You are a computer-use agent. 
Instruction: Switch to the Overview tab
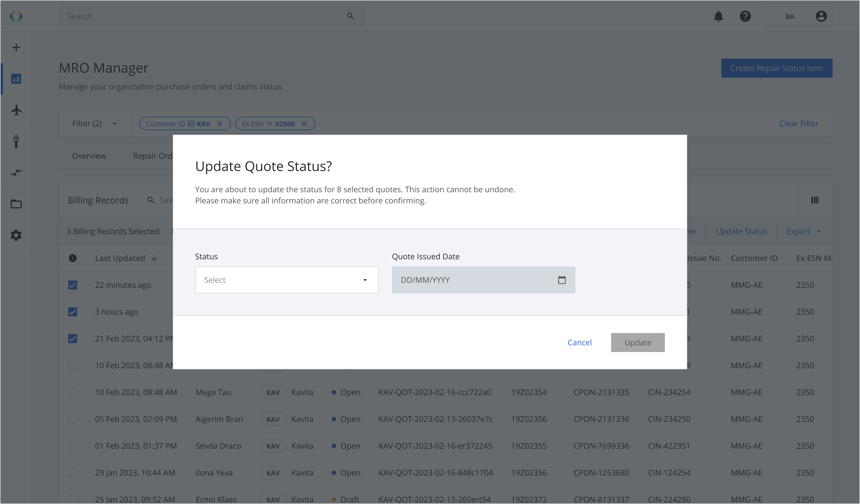coord(89,156)
